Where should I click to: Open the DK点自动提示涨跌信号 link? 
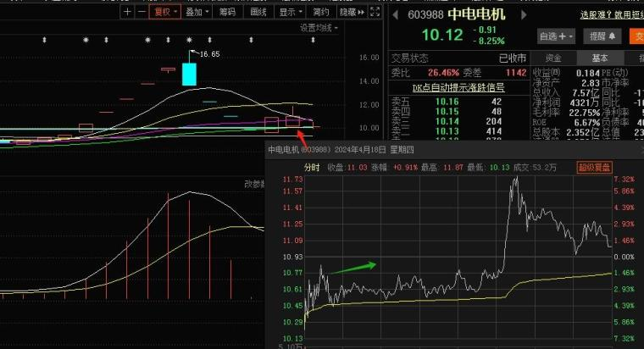(x=458, y=86)
